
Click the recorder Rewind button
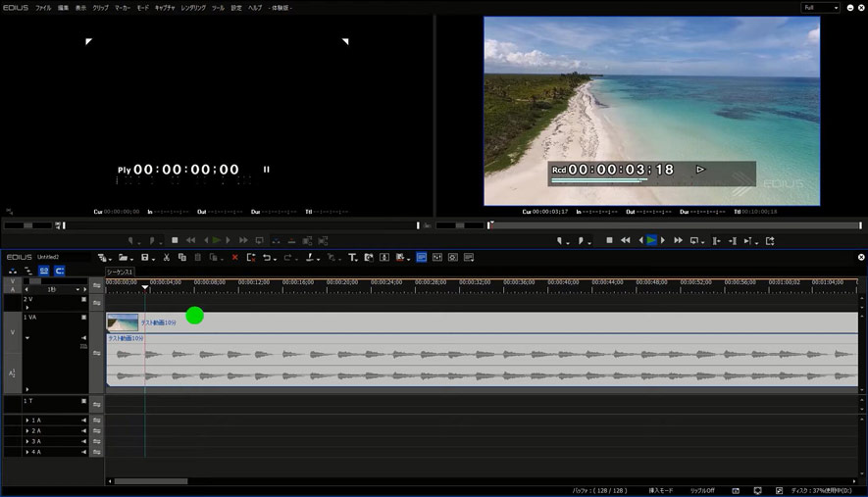click(x=626, y=240)
